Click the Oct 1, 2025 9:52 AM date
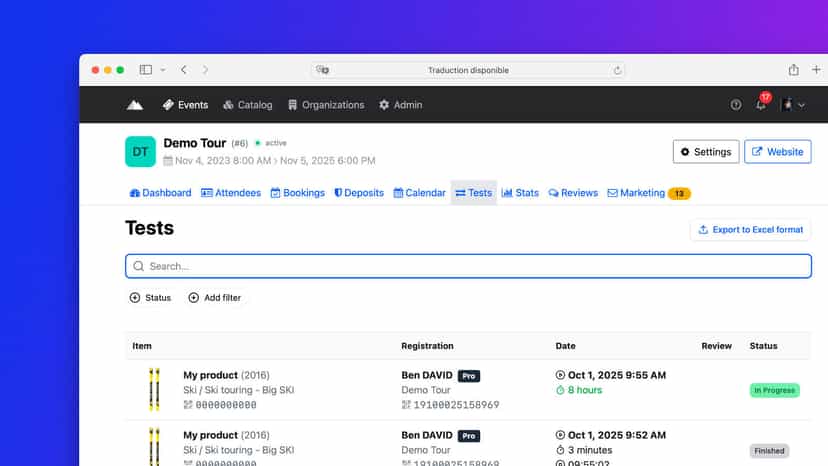This screenshot has height=466, width=828. pos(616,435)
